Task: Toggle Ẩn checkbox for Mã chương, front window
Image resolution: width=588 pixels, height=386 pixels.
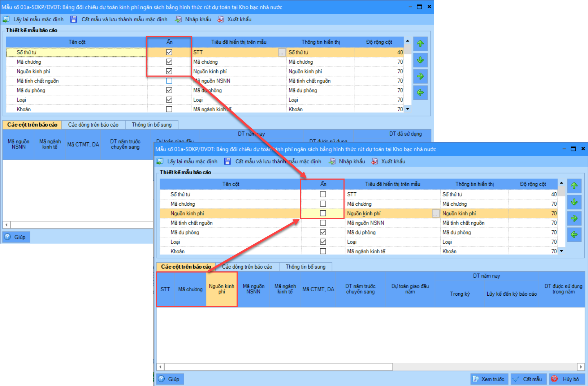Action: click(x=323, y=204)
